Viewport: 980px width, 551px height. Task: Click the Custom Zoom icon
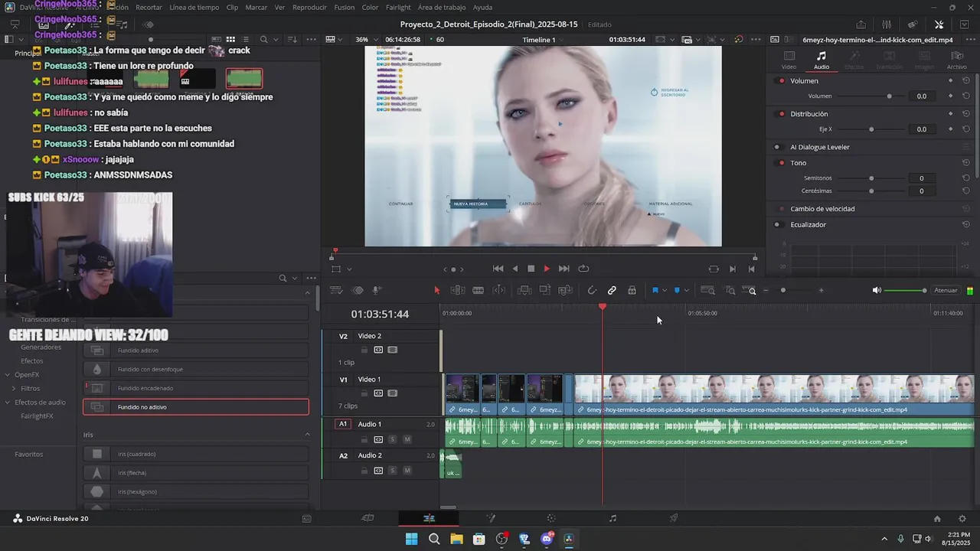(751, 290)
